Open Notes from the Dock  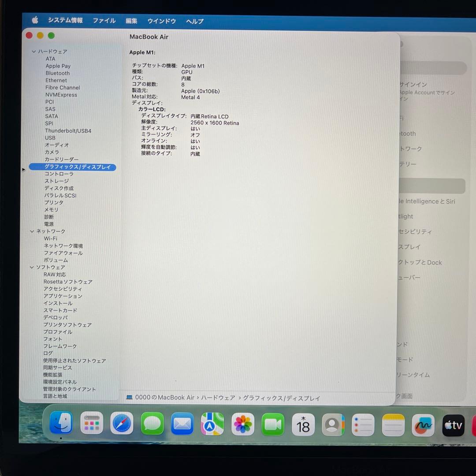[392, 424]
